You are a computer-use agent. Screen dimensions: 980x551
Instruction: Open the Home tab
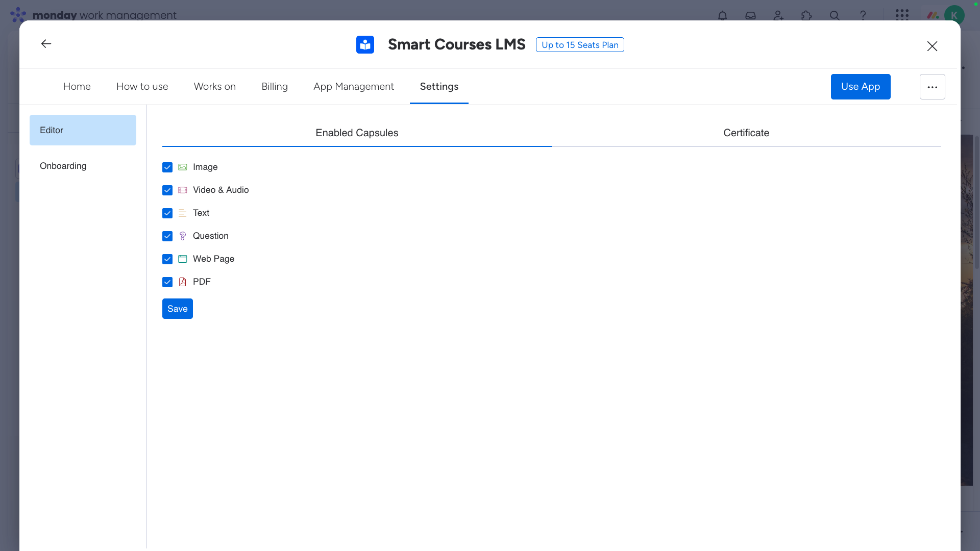[x=77, y=87]
